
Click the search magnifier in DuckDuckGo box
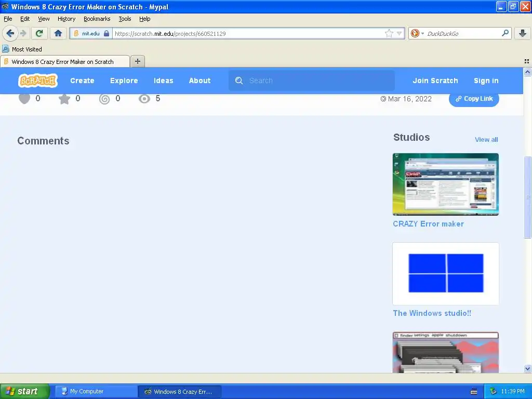pyautogui.click(x=505, y=33)
